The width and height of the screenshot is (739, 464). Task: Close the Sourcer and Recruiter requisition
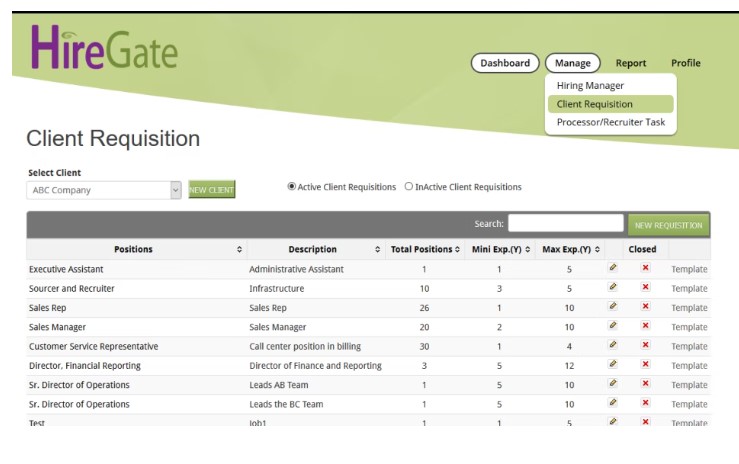tap(645, 288)
